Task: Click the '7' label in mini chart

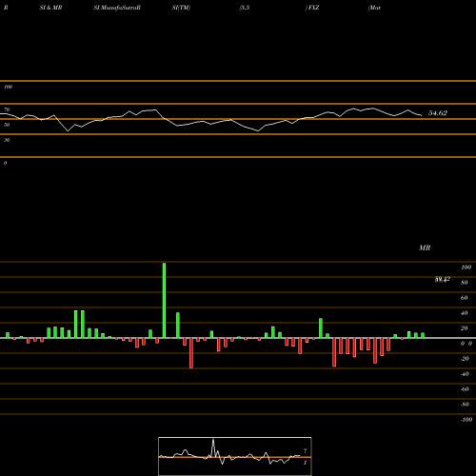Action: [x=306, y=451]
